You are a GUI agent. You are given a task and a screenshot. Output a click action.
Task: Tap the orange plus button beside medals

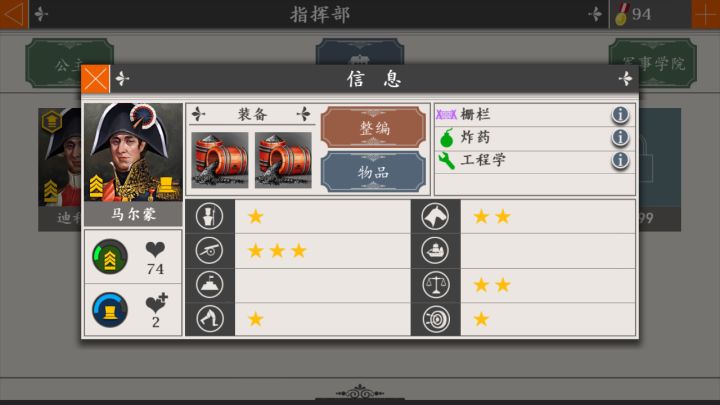(706, 14)
